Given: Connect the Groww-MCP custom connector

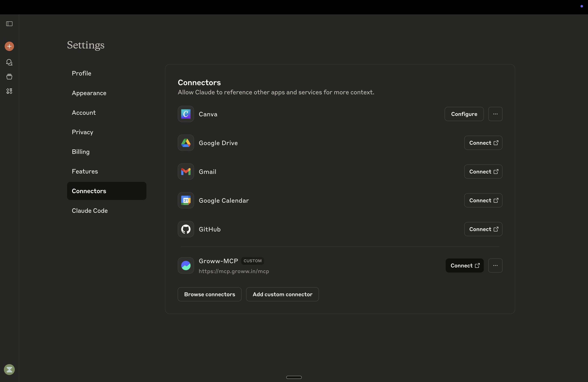Looking at the screenshot, I should (465, 266).
